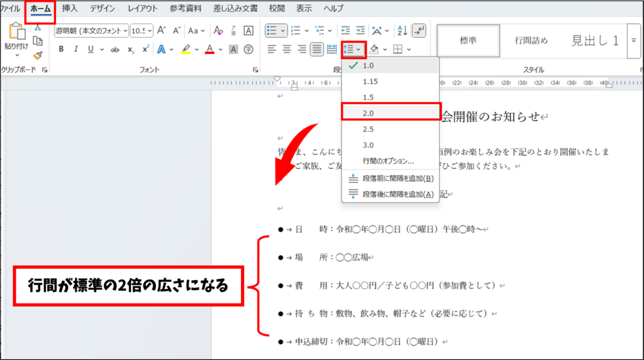
Task: Toggle subscript formatting
Action: click(131, 50)
